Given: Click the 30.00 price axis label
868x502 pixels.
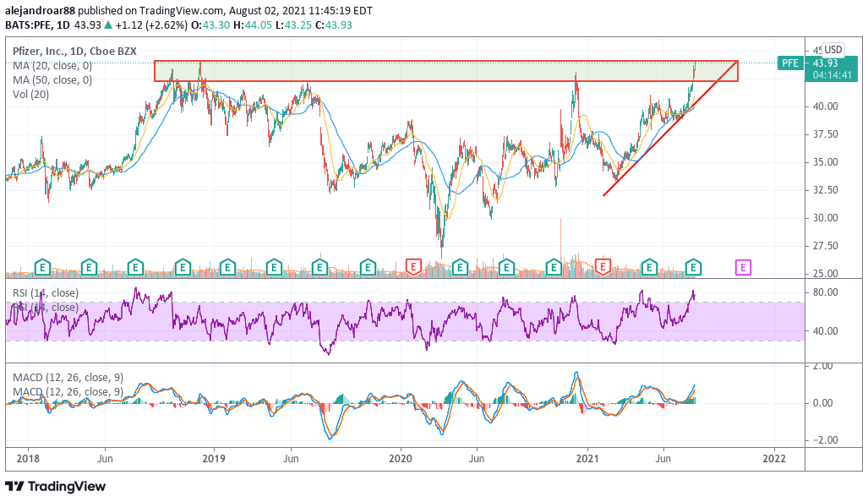Looking at the screenshot, I should 826,218.
